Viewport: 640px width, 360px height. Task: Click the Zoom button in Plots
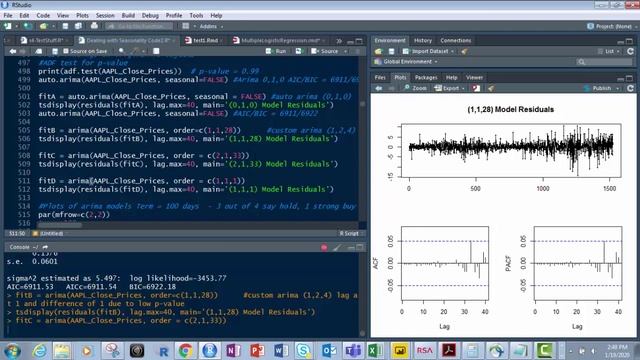tap(416, 88)
